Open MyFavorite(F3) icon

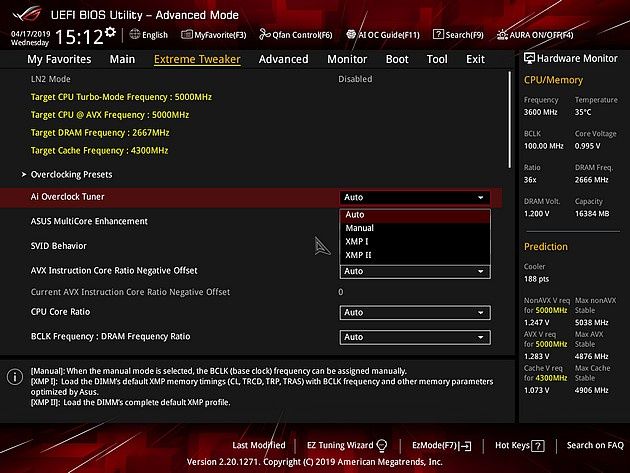click(186, 35)
